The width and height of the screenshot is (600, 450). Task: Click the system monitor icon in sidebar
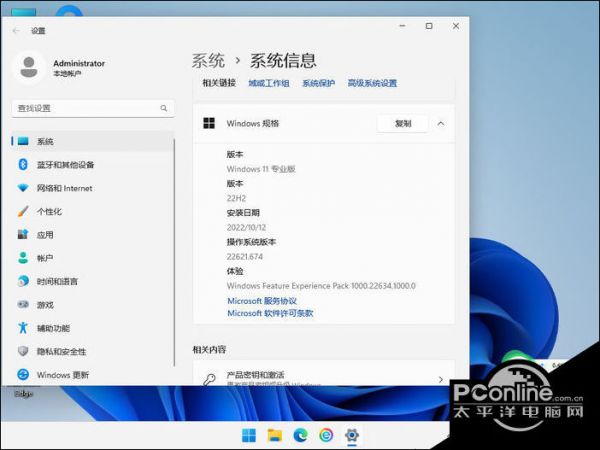tap(23, 141)
